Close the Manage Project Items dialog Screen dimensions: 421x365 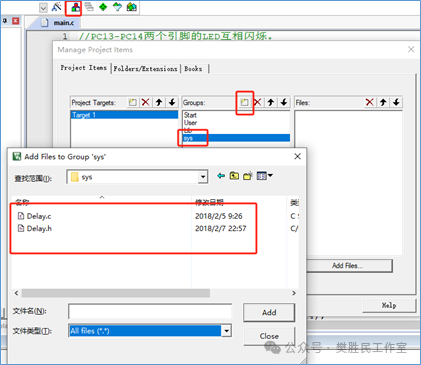click(x=411, y=49)
